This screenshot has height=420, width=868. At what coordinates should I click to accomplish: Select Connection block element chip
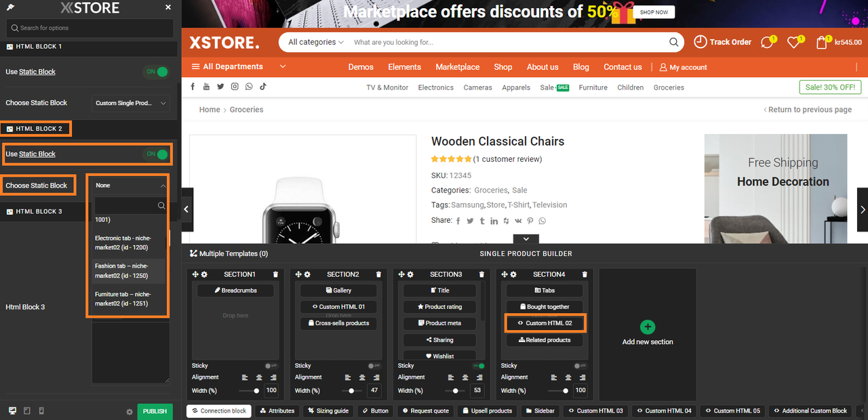point(218,411)
